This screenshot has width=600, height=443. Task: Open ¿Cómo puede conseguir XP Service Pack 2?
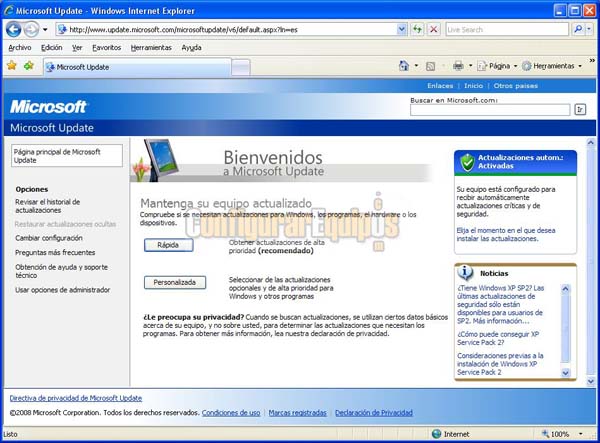[498, 338]
